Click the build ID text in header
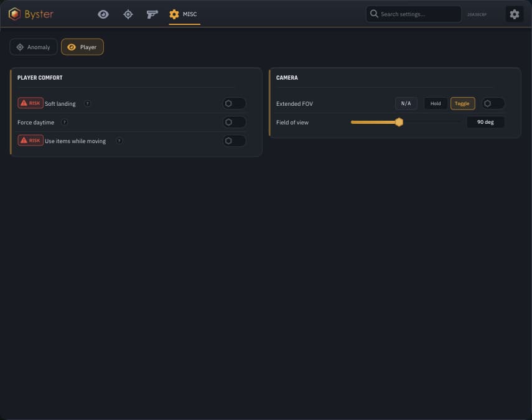This screenshot has width=532, height=420. pyautogui.click(x=477, y=14)
